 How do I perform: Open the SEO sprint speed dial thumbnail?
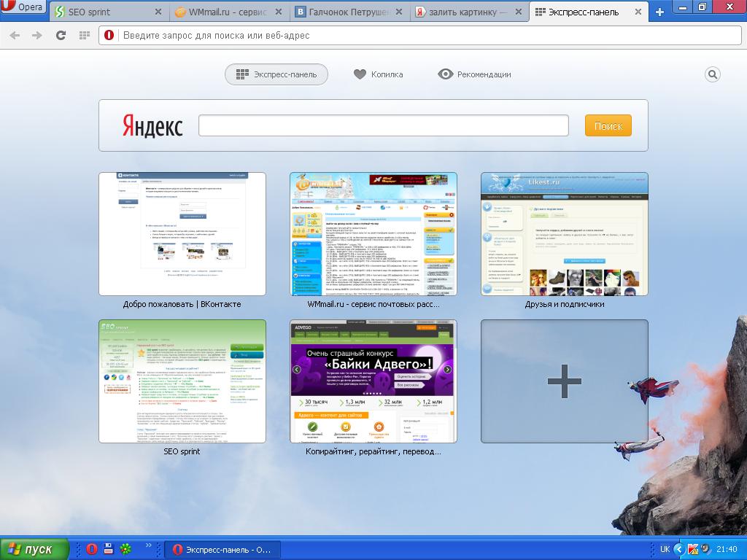182,381
